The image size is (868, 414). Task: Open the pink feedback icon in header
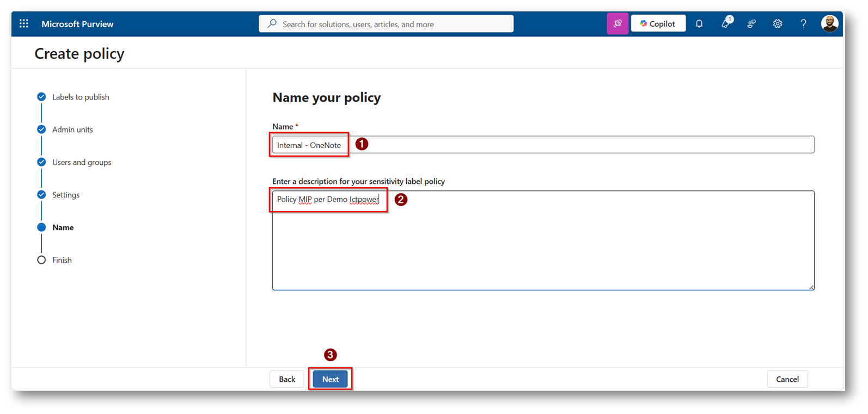(x=618, y=24)
